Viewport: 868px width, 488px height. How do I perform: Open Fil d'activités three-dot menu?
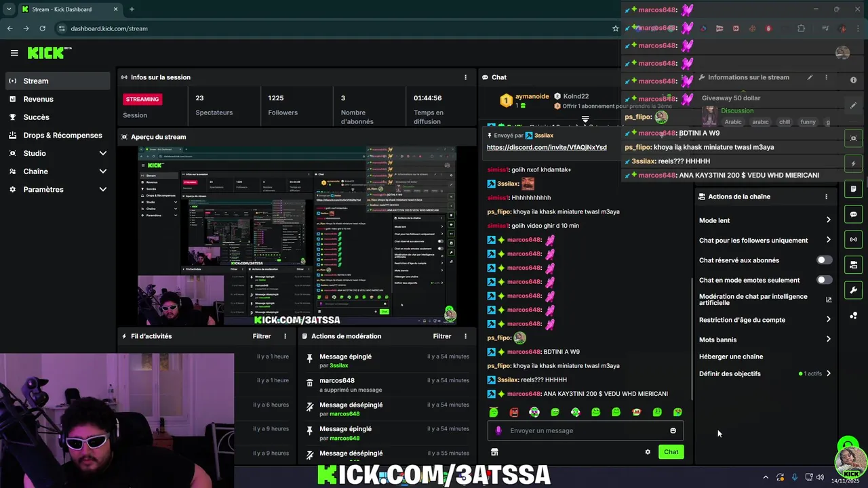tap(285, 336)
